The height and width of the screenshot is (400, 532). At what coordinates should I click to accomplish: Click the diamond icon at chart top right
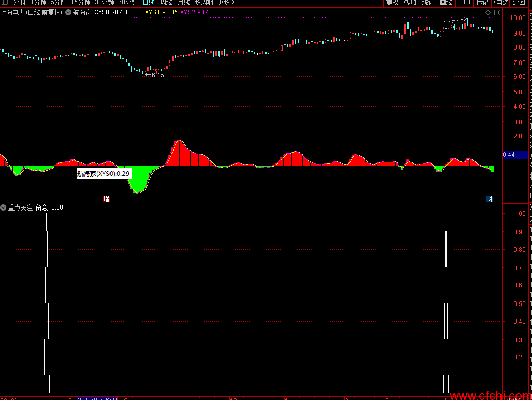point(488,12)
